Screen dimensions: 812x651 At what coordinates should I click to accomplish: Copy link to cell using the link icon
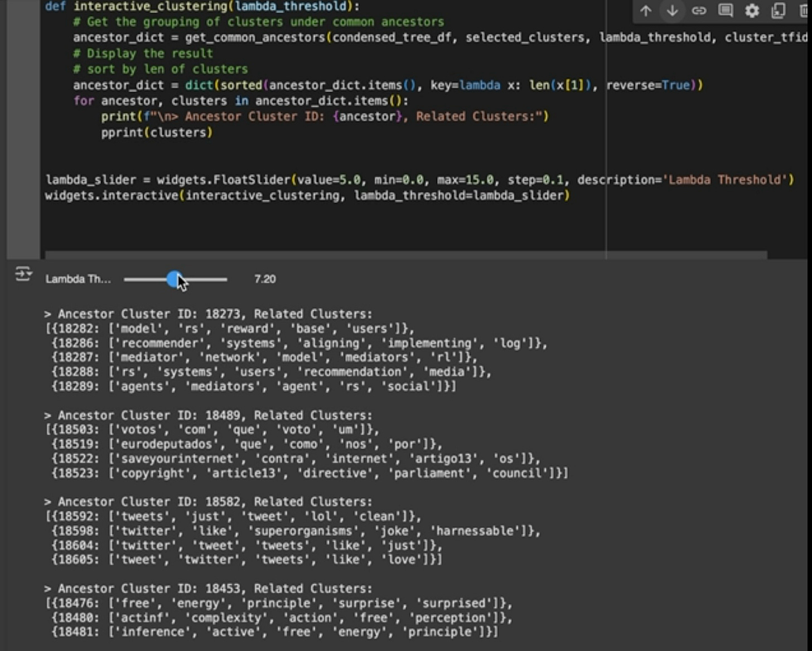coord(699,11)
